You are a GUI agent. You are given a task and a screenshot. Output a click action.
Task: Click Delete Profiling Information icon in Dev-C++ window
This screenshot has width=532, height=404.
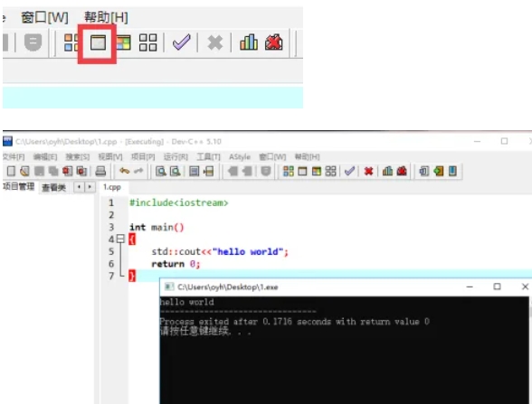[402, 171]
